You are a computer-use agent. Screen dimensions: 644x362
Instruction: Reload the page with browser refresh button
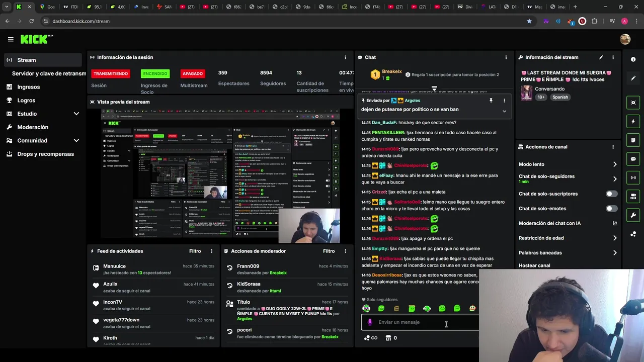point(31,21)
